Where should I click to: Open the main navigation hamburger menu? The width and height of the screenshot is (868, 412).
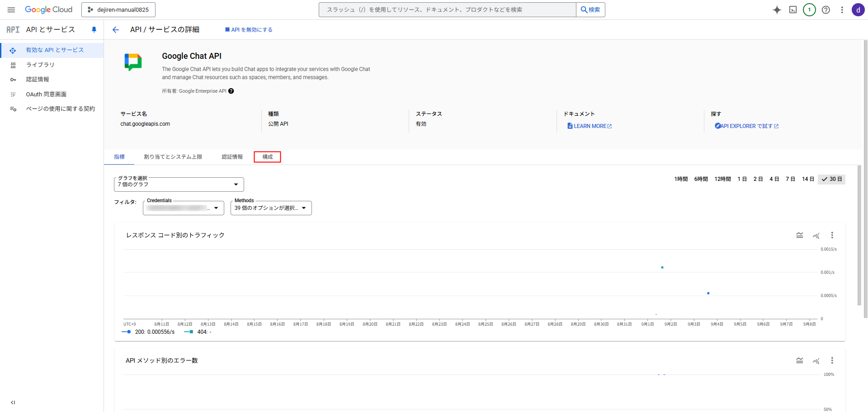11,9
